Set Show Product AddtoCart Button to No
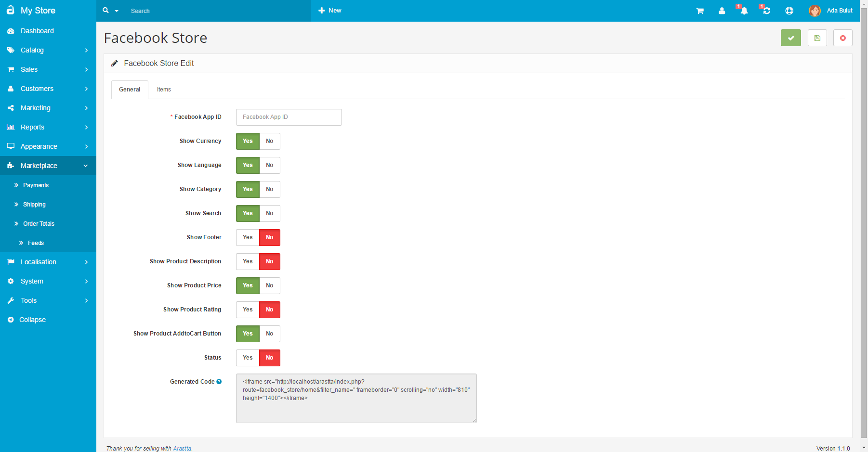The image size is (868, 452). pyautogui.click(x=270, y=334)
